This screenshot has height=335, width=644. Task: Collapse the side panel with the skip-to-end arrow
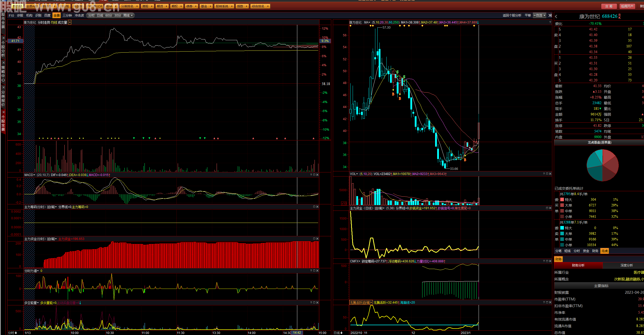(x=550, y=15)
